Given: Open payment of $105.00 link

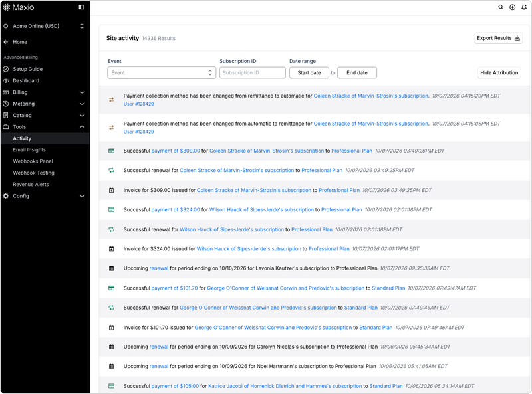Looking at the screenshot, I should click(175, 386).
